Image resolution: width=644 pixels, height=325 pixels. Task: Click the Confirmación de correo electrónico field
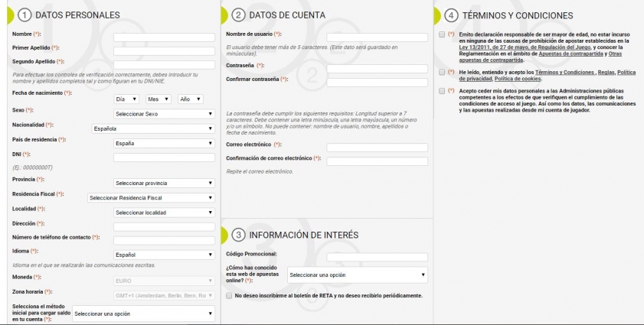pos(377,161)
